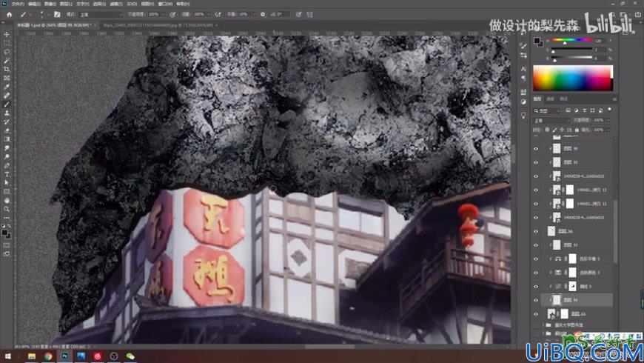Toggle visibility of 选取颜色 3 adjustment layer
The height and width of the screenshot is (363, 644).
[x=536, y=273]
